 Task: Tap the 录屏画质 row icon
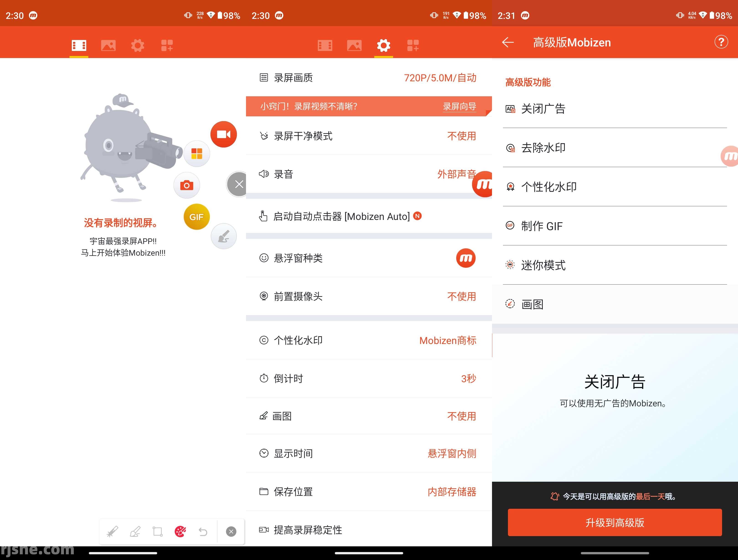coord(264,78)
